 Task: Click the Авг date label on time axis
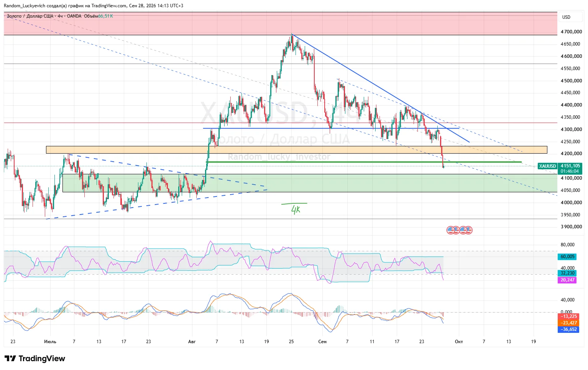(192, 342)
